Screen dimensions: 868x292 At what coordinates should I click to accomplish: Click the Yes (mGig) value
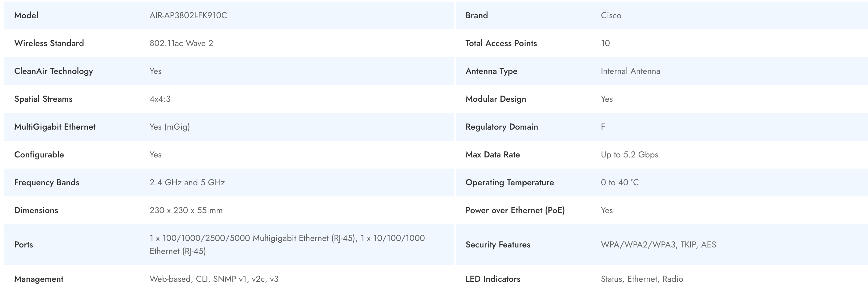(x=169, y=127)
